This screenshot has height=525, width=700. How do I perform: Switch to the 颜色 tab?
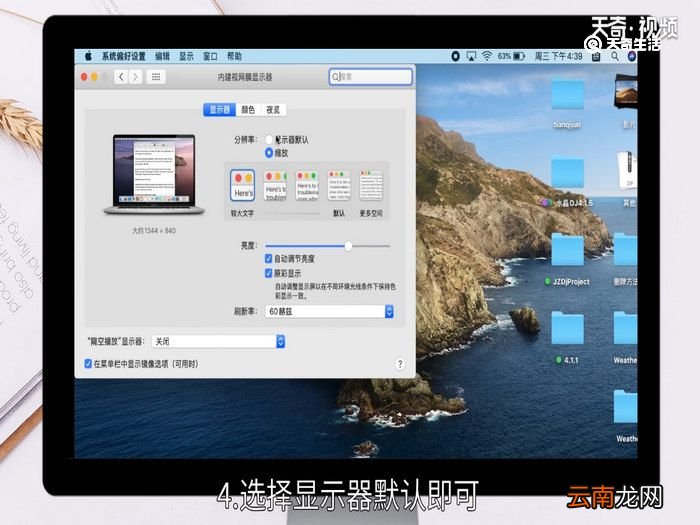coord(248,109)
